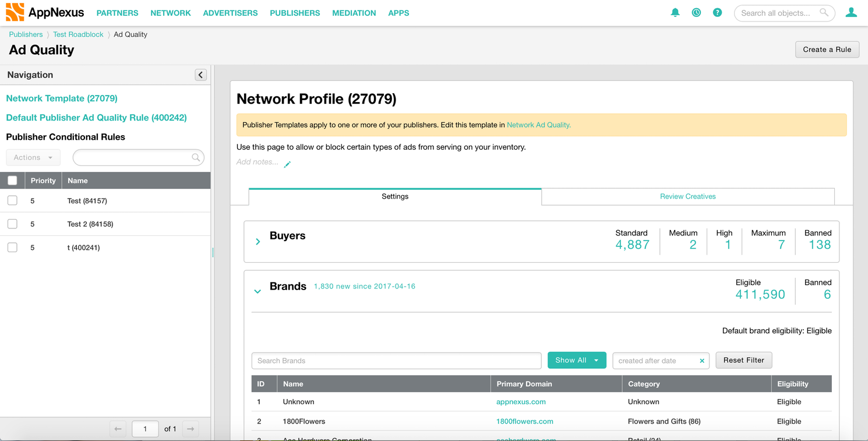Screen dimensions: 868x441
Task: Click the pencil icon to add notes
Action: pos(287,164)
